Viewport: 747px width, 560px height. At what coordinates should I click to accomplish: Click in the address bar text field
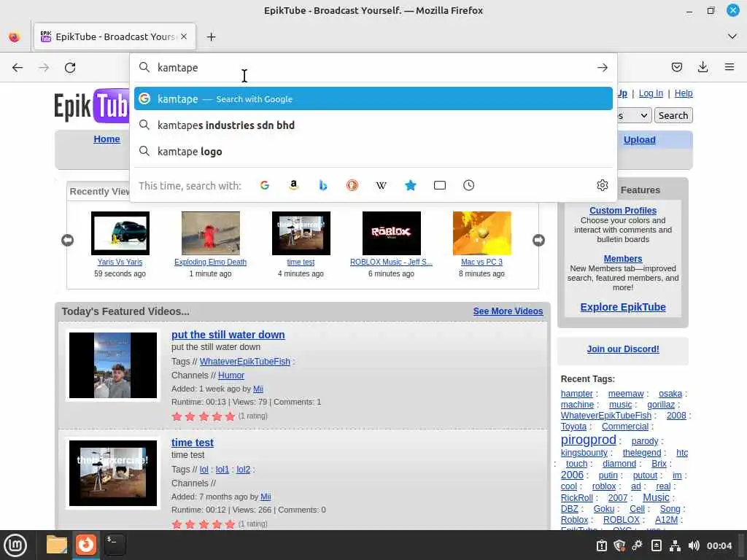click(x=373, y=68)
